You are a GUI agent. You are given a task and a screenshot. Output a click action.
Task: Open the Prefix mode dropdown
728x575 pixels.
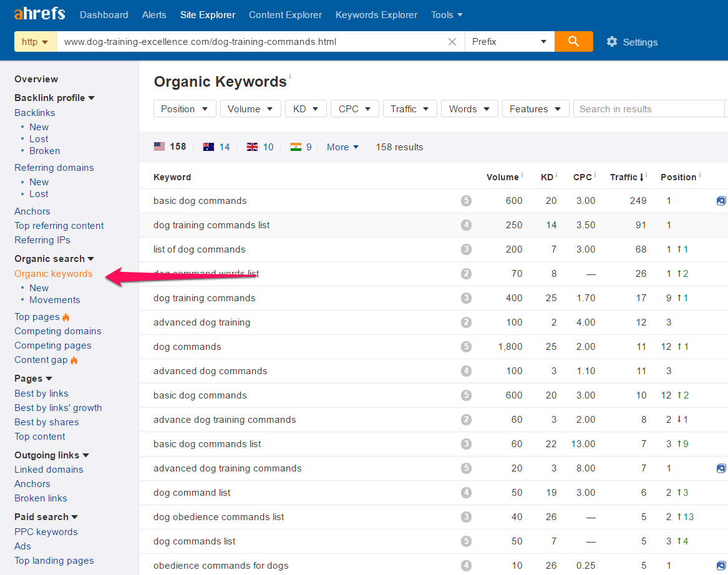509,42
